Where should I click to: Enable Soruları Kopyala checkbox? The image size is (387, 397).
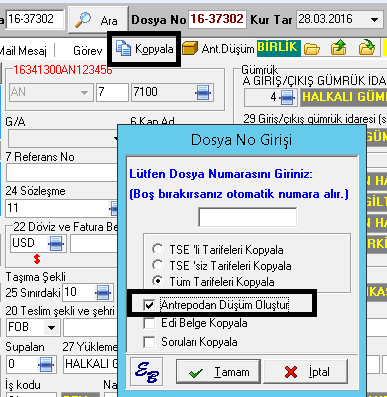(149, 342)
